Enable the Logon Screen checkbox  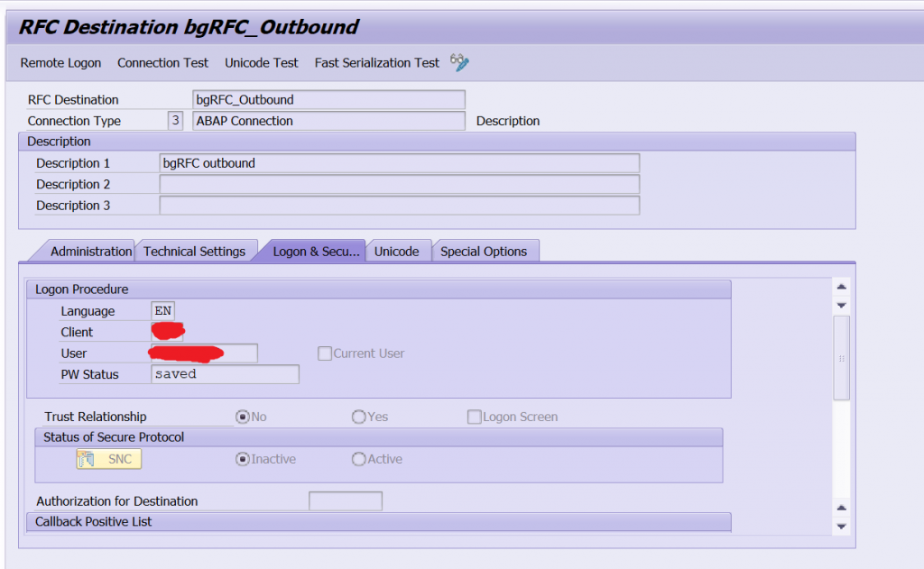pyautogui.click(x=474, y=417)
